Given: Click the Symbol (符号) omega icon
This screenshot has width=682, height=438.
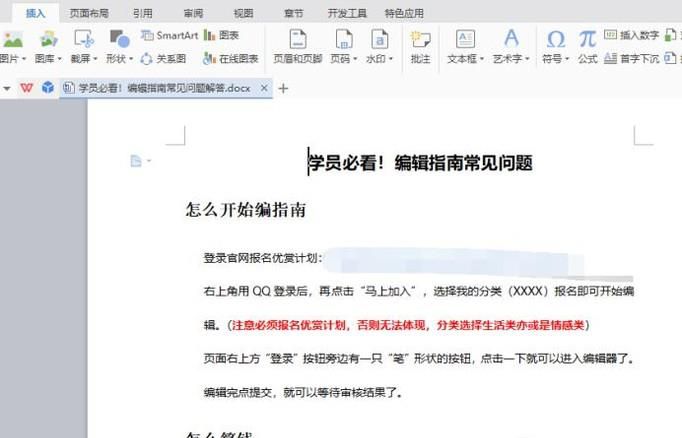Looking at the screenshot, I should click(x=555, y=39).
